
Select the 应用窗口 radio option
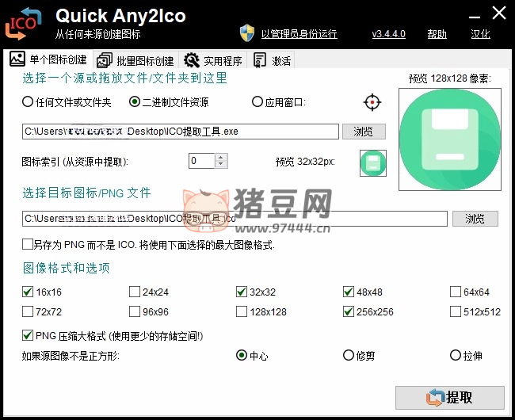pos(257,102)
